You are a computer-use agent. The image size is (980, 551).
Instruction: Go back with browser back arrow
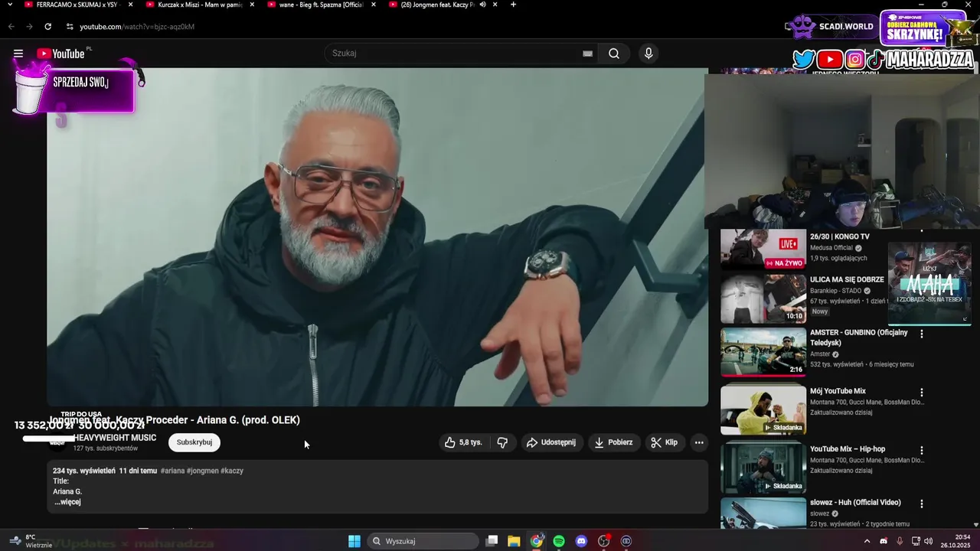tap(11, 26)
